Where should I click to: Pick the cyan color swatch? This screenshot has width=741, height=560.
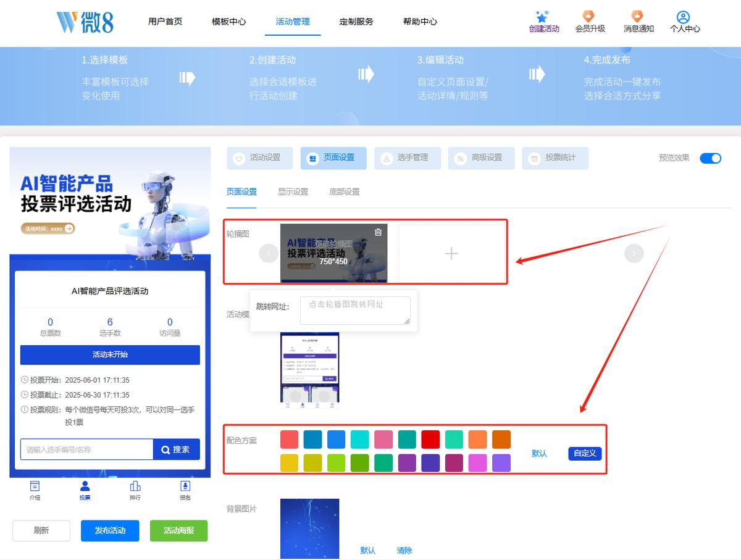coord(360,440)
